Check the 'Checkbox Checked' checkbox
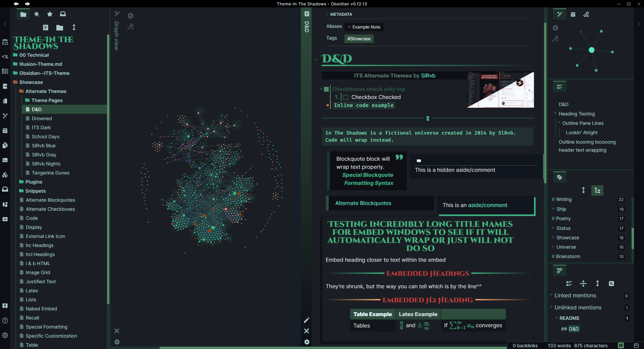644x349 pixels. tap(346, 97)
